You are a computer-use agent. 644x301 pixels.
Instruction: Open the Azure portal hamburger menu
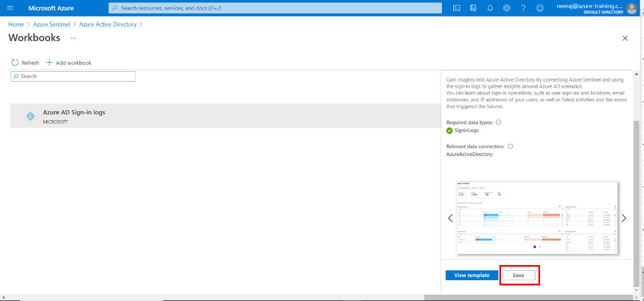coord(10,8)
